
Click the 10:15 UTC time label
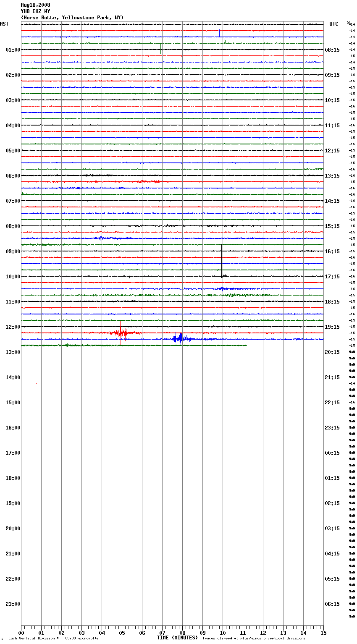coord(332,100)
